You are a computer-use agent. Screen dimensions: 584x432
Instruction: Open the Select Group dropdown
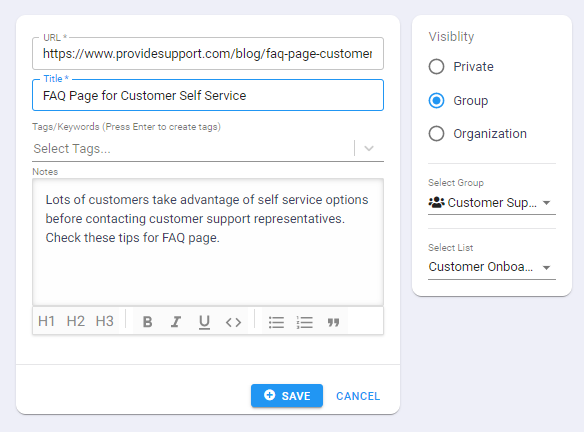coord(492,203)
